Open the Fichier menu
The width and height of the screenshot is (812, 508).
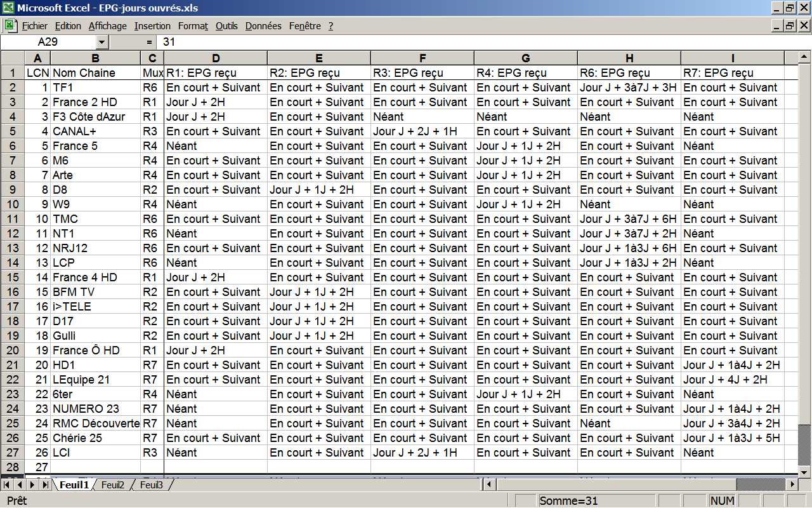(x=35, y=26)
